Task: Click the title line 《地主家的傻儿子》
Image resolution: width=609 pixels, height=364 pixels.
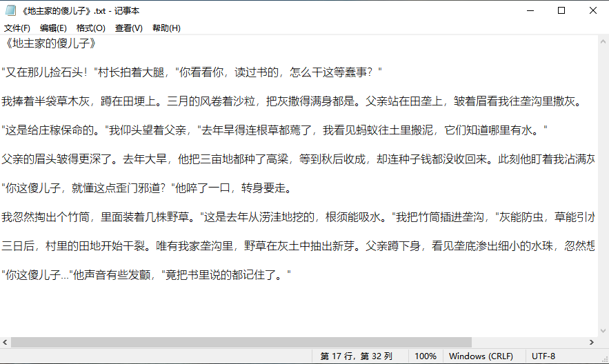Action: (x=49, y=44)
